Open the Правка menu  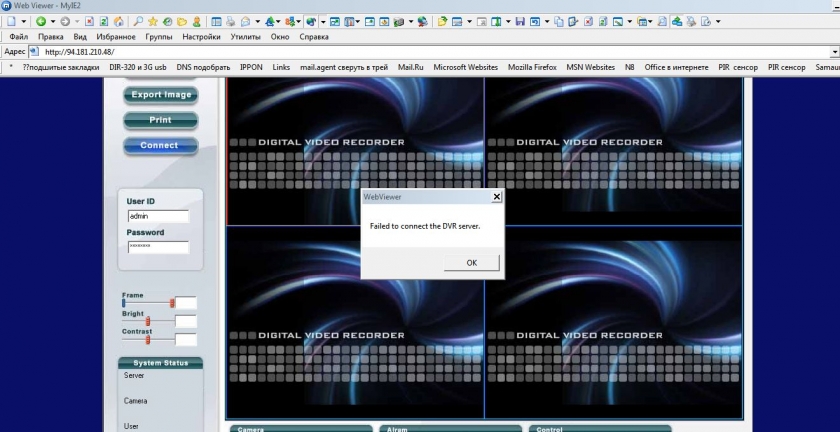point(50,37)
